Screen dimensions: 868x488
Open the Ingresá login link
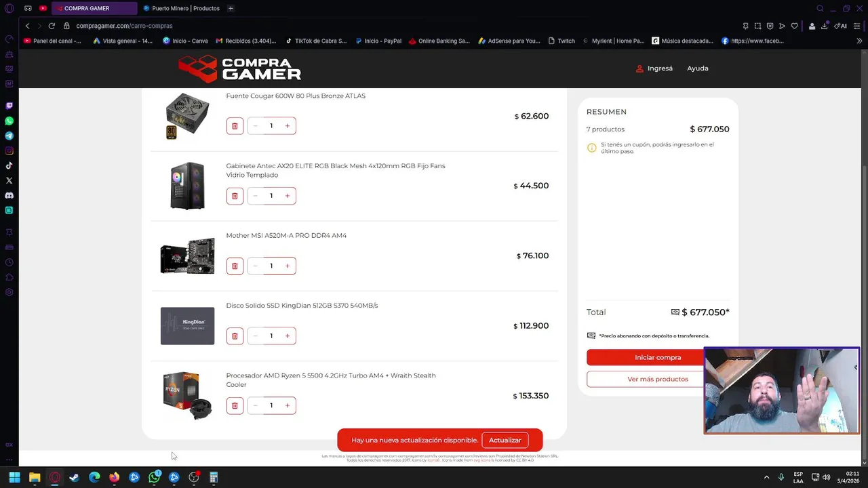pos(654,68)
